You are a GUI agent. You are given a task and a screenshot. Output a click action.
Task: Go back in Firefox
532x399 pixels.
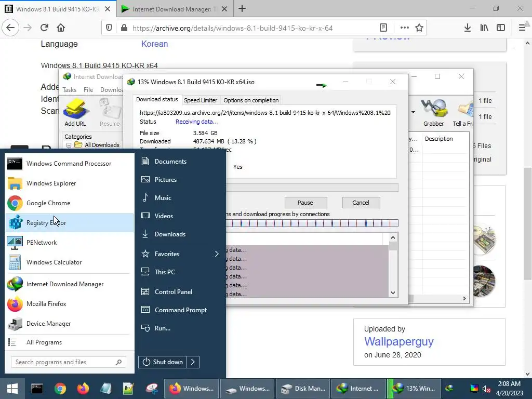pos(10,28)
